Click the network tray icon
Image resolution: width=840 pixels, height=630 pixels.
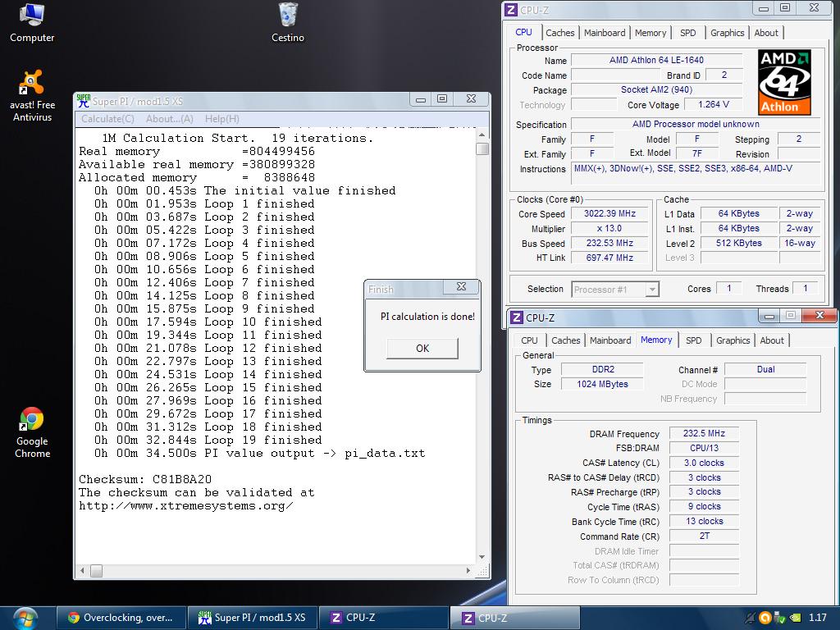780,618
